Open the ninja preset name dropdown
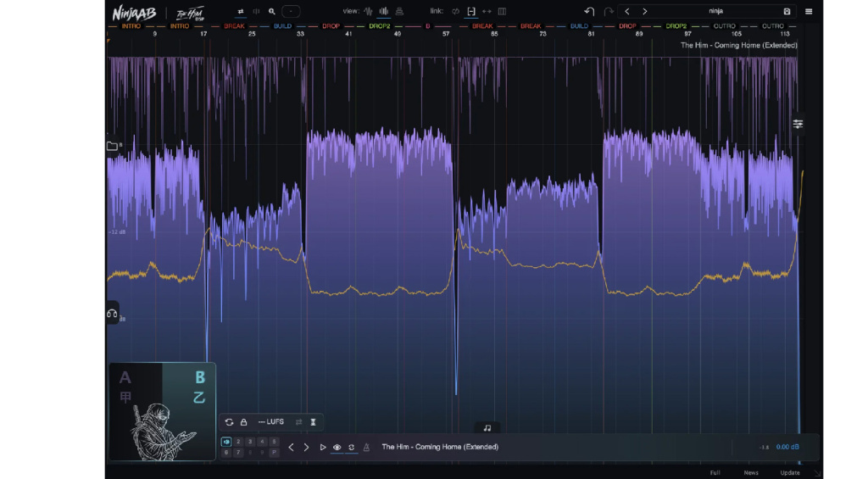This screenshot has height=479, width=868. click(715, 11)
